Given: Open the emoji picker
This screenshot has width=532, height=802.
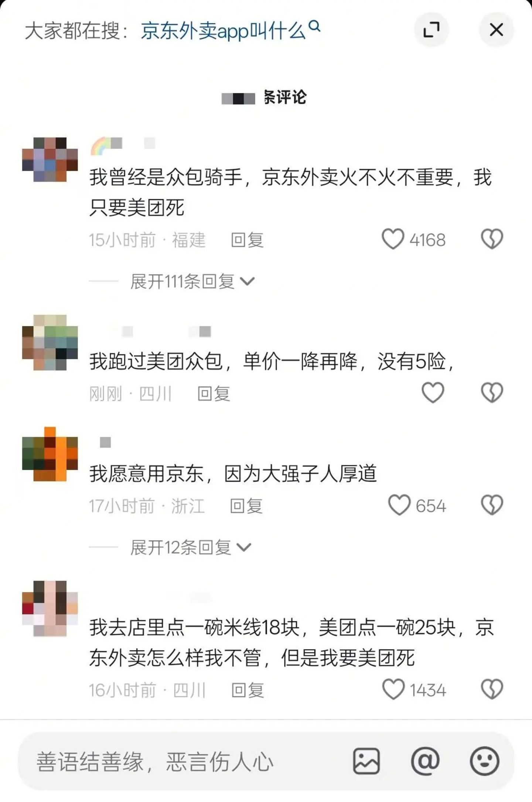Looking at the screenshot, I should coord(484,761).
